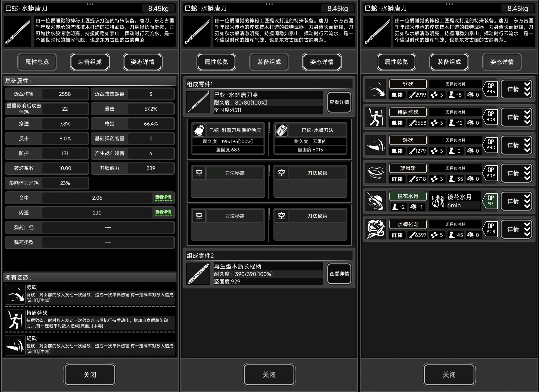The height and width of the screenshot is (392, 539).
Task: Expand 详情 for the 旋风斩 skill
Action: (516, 173)
